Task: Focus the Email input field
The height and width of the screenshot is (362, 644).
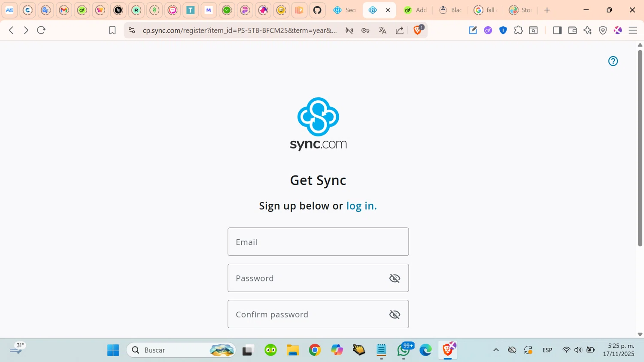Action: (x=318, y=241)
